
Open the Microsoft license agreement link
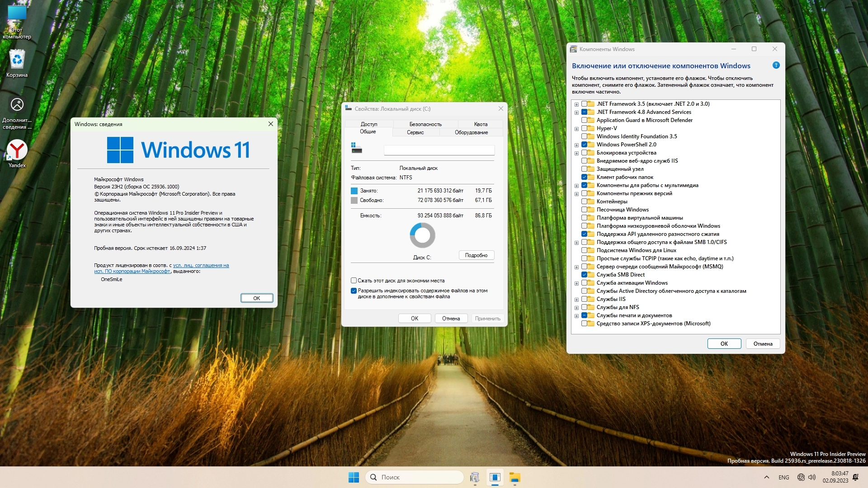point(201,266)
